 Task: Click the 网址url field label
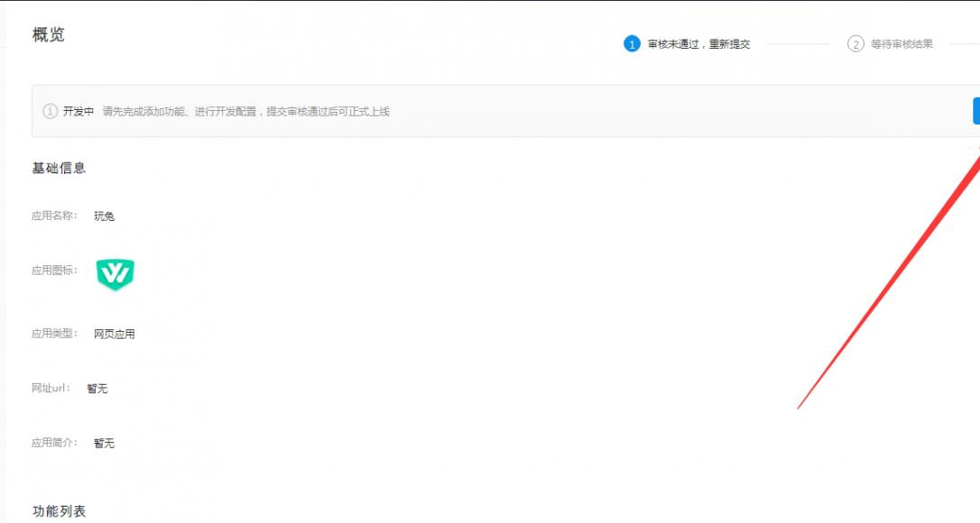pyautogui.click(x=51, y=389)
